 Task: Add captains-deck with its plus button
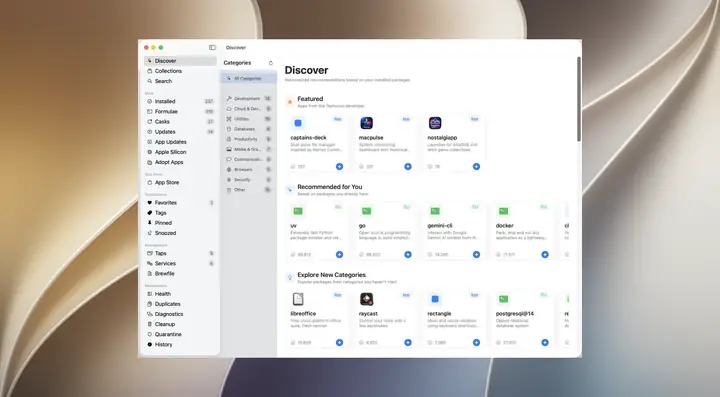[339, 167]
